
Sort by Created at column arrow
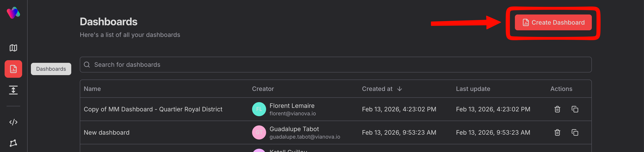coord(400,89)
